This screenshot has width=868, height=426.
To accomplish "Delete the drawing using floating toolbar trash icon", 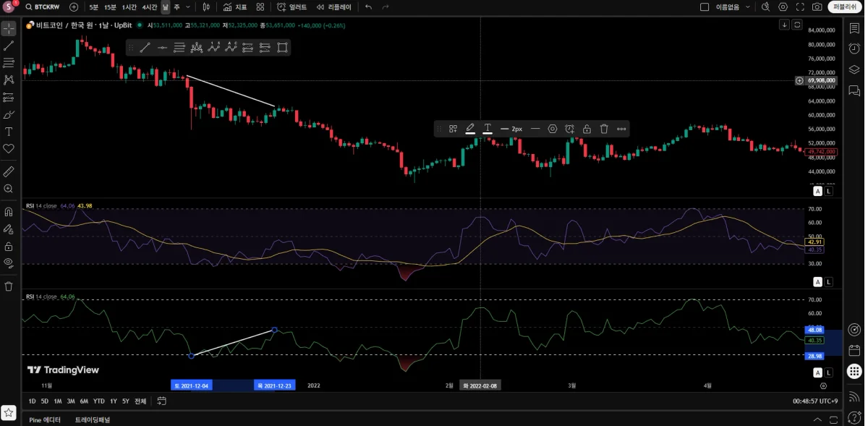I will (x=604, y=129).
